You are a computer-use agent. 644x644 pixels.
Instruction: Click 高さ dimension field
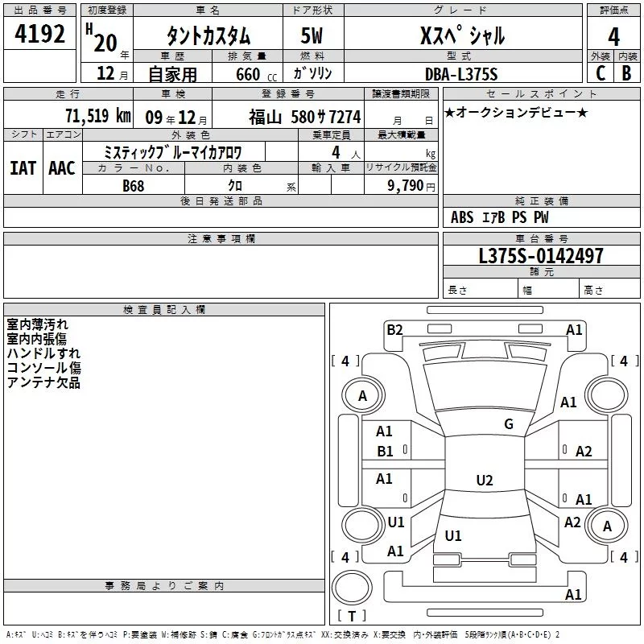point(610,290)
